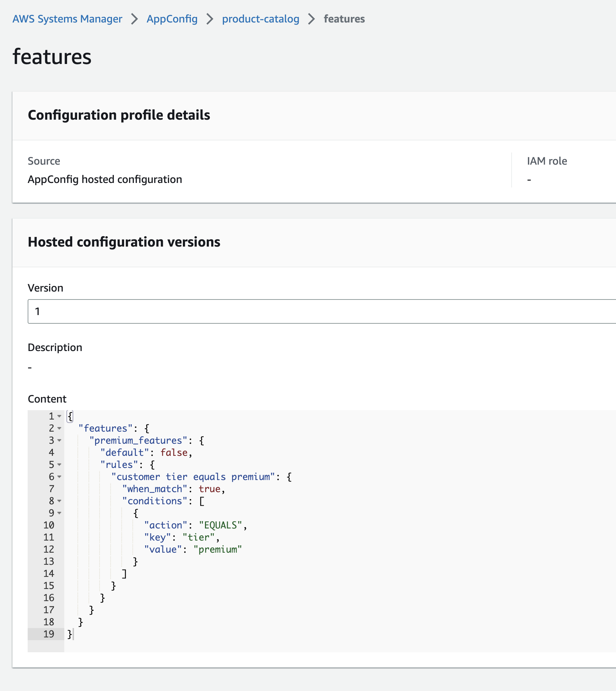
Task: Fold the "conditions" array on line 8
Action: pyautogui.click(x=59, y=501)
